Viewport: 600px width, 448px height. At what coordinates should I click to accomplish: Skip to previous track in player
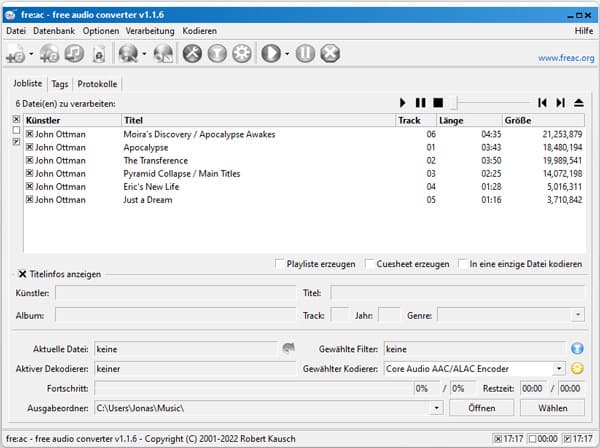click(x=542, y=103)
